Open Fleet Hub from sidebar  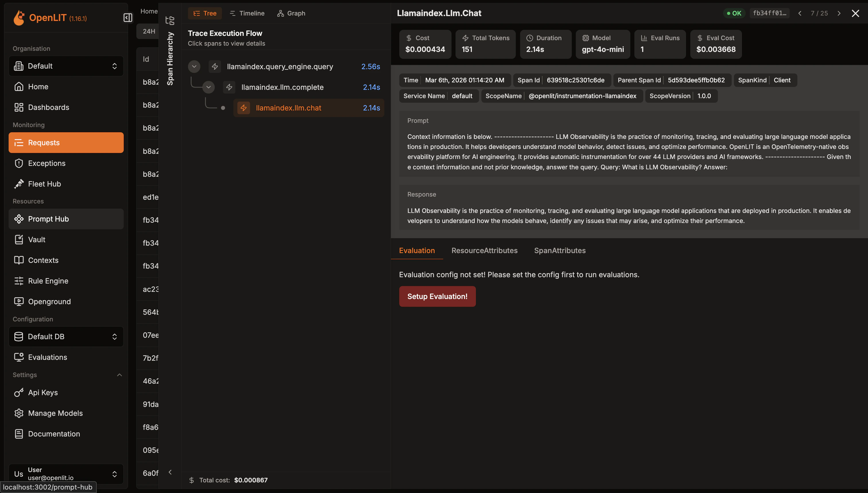[x=44, y=184]
